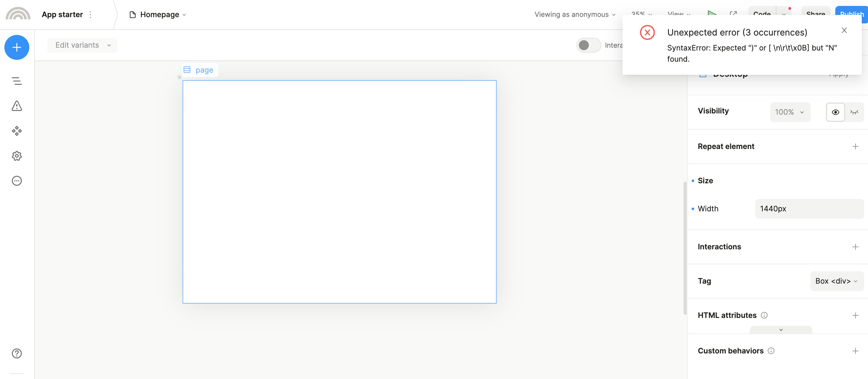Open the Edit variants dropdown
Image resolution: width=868 pixels, height=379 pixels.
[82, 45]
